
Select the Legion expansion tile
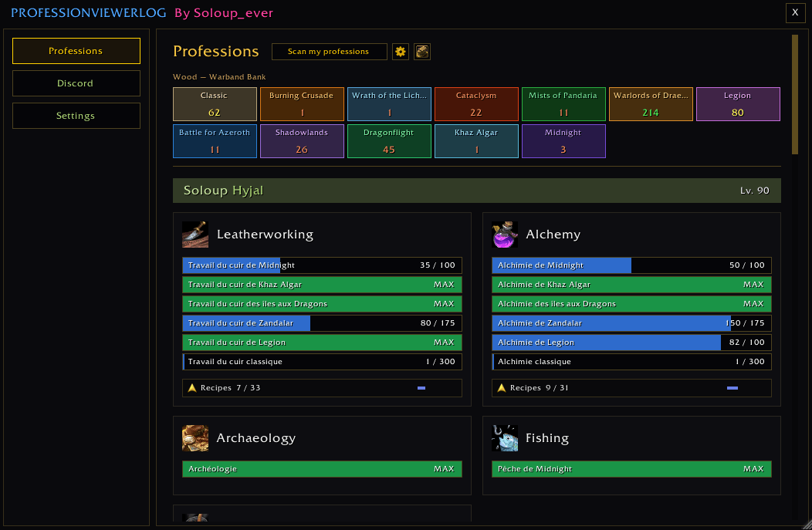(738, 104)
